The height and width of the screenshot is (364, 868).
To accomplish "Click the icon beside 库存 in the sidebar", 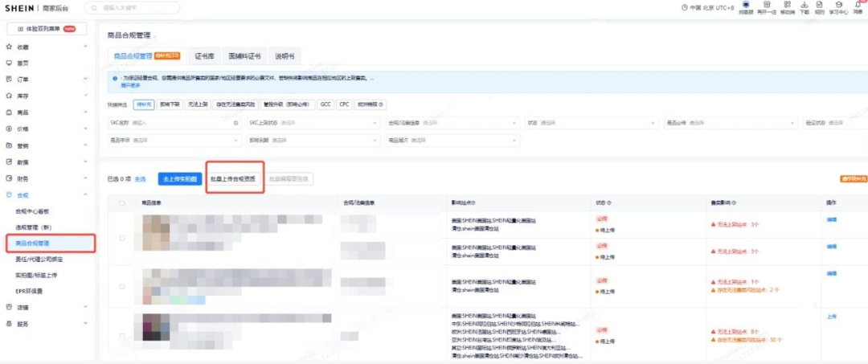I will pos(9,96).
